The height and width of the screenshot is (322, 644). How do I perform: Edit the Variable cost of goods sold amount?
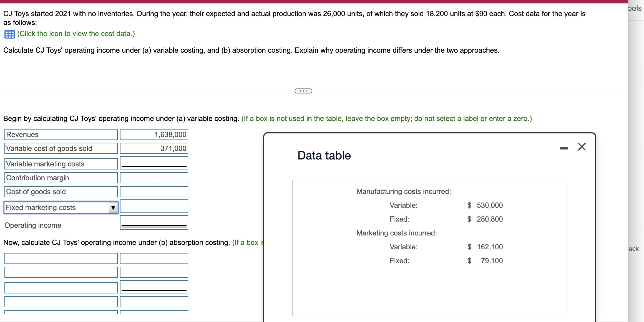[x=154, y=148]
